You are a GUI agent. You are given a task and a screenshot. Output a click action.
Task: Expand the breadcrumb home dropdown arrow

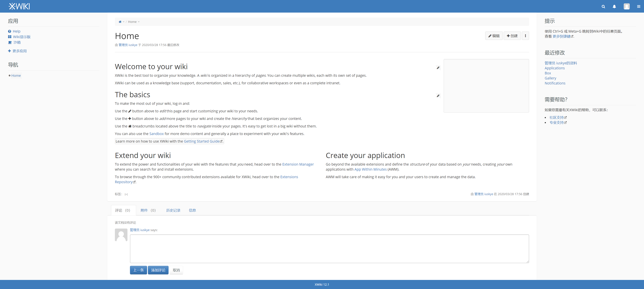tap(123, 22)
